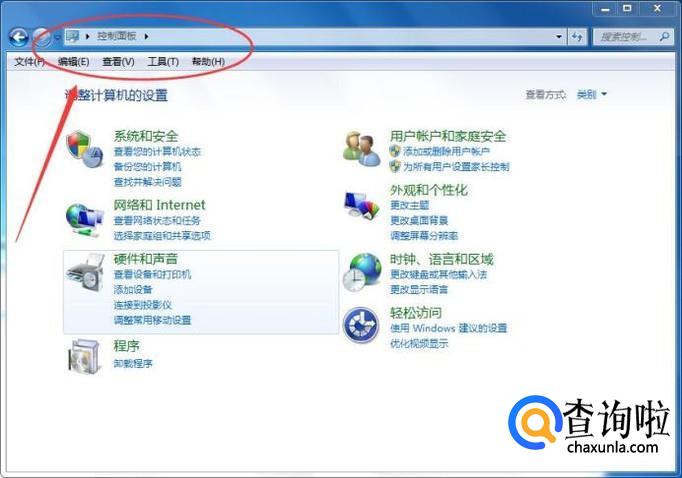Click the refresh button beside address bar
Screen dimensions: 682x478
coord(577,37)
